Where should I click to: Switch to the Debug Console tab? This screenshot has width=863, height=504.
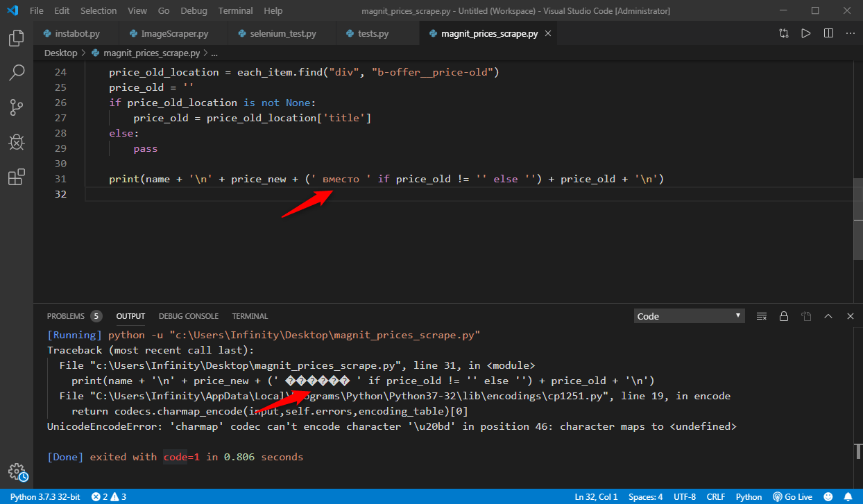tap(189, 316)
